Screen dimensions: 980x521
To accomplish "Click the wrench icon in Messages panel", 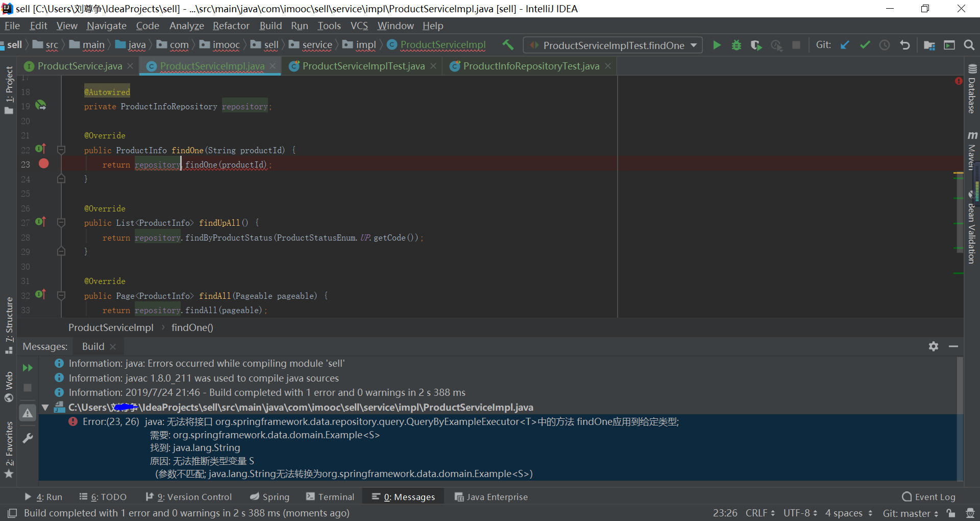I will click(28, 438).
